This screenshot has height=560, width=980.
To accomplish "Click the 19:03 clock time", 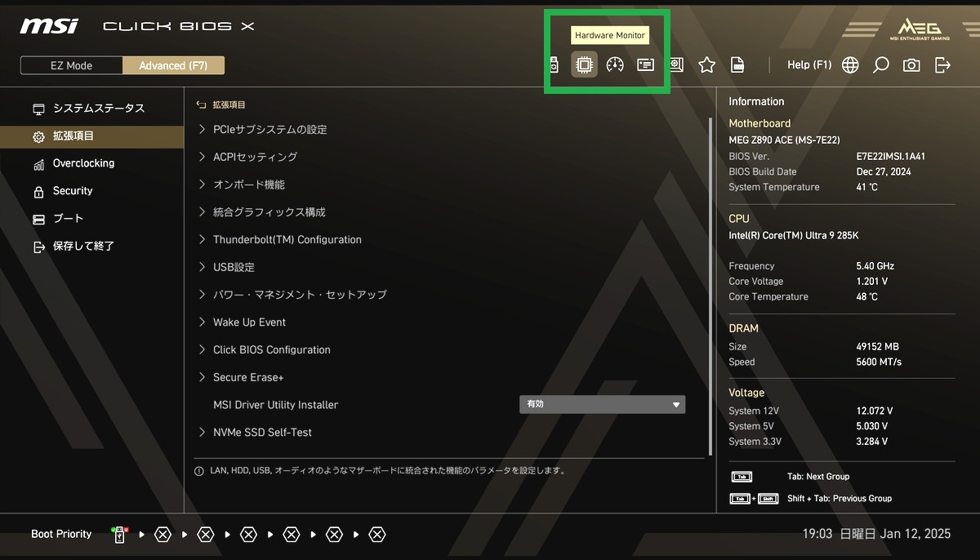I will pyautogui.click(x=817, y=534).
